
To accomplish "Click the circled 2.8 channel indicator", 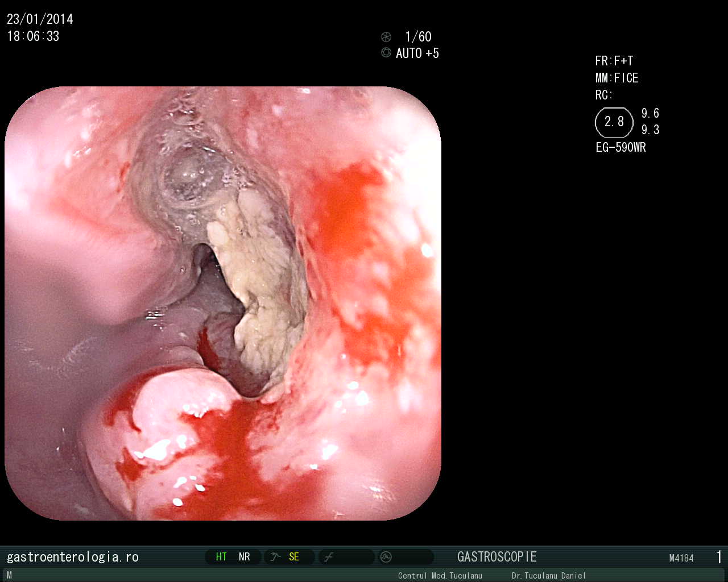I will (x=614, y=122).
